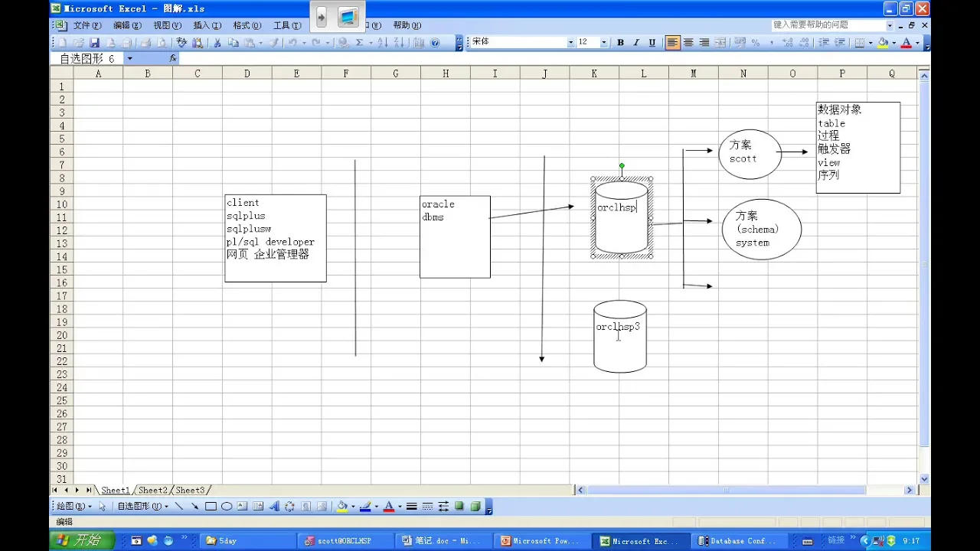Click the Save icon in toolbar
980x551 pixels.
95,43
